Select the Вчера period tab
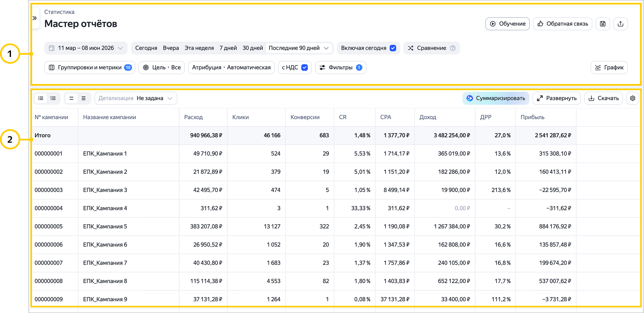 [171, 48]
